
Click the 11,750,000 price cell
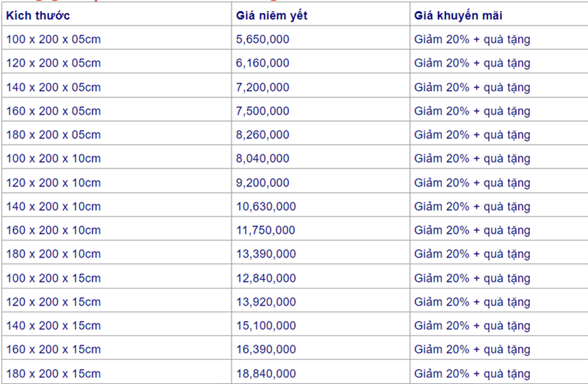[266, 230]
